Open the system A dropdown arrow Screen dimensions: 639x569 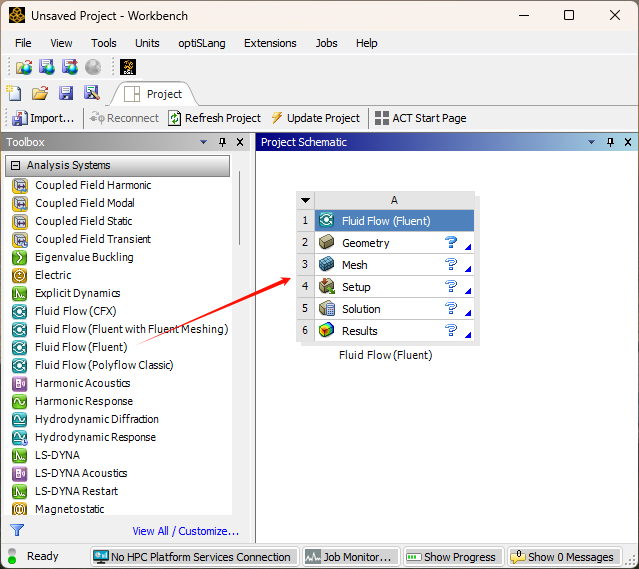click(x=305, y=200)
